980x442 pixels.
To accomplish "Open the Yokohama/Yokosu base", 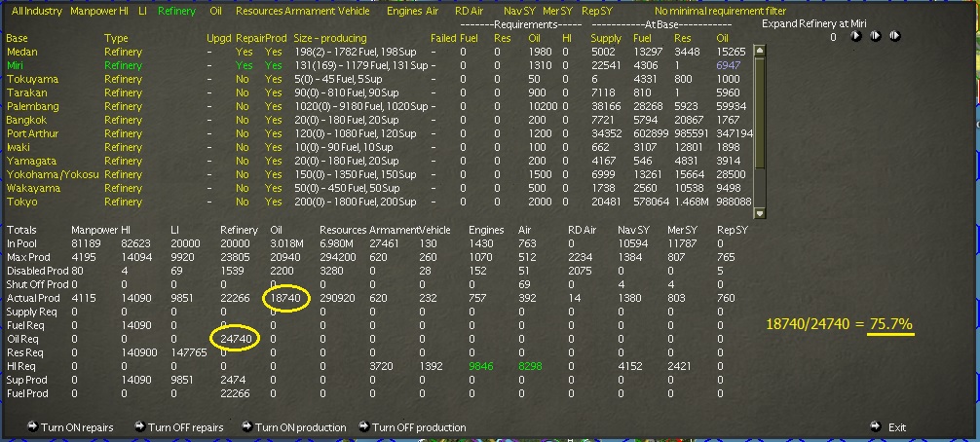I will (53, 175).
